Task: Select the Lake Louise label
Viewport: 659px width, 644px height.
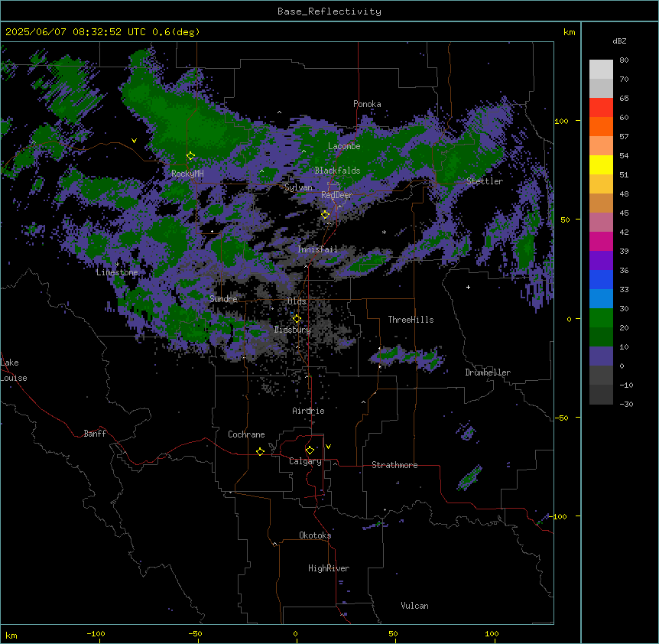Action: pos(13,370)
